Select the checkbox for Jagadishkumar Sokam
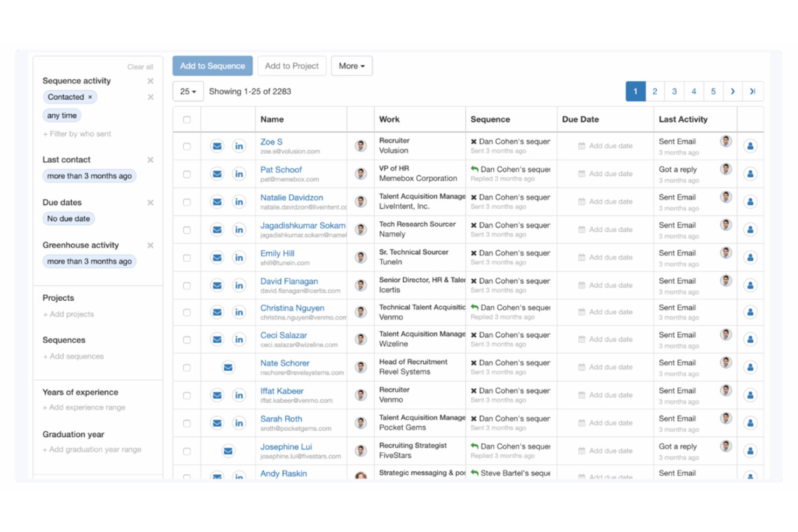This screenshot has width=798, height=532. click(x=187, y=230)
